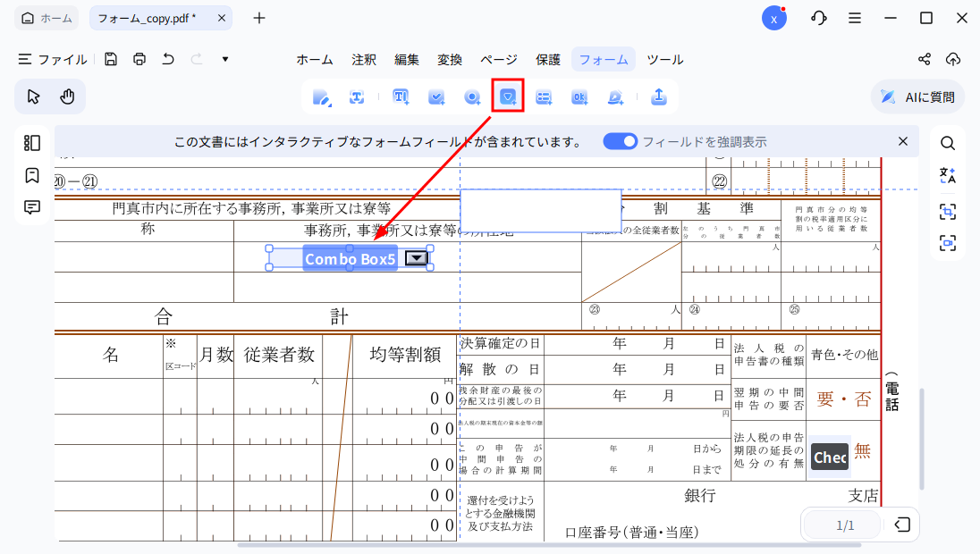Switch to the 保護 ribbon tab
The width and height of the screenshot is (980, 554).
(548, 59)
